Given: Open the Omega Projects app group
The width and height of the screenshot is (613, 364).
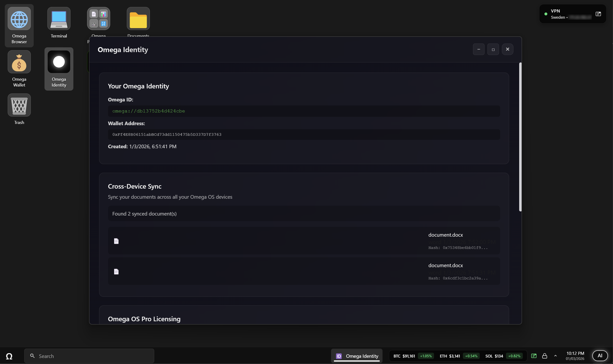Looking at the screenshot, I should [98, 19].
